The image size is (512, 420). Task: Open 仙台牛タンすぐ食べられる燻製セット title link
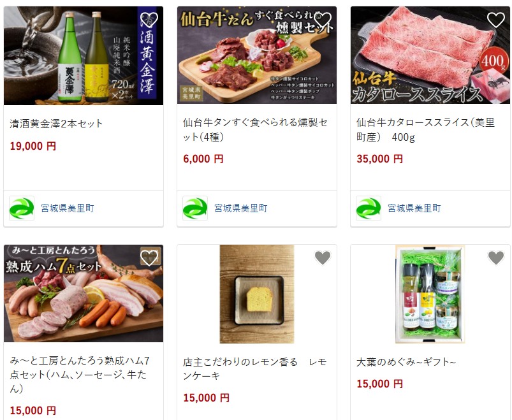coord(255,129)
